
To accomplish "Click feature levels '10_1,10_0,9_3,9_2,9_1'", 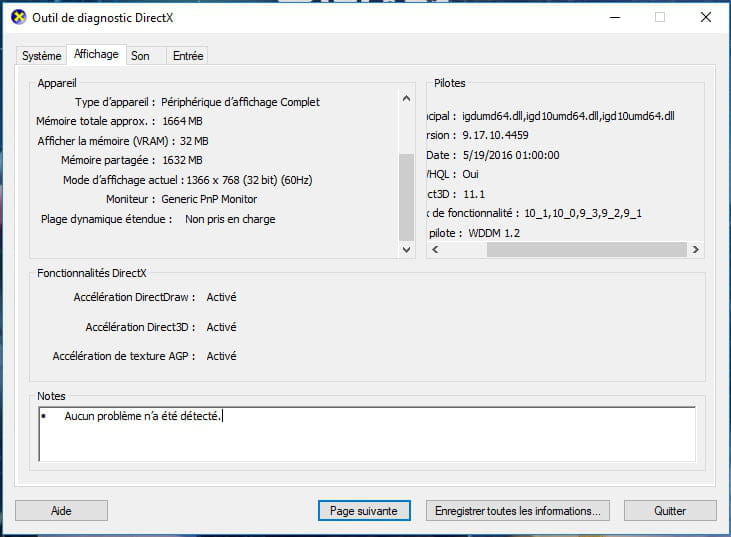I will click(x=583, y=213).
